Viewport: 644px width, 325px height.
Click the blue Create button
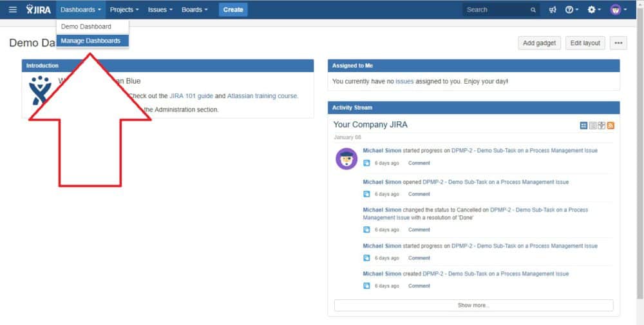(233, 10)
